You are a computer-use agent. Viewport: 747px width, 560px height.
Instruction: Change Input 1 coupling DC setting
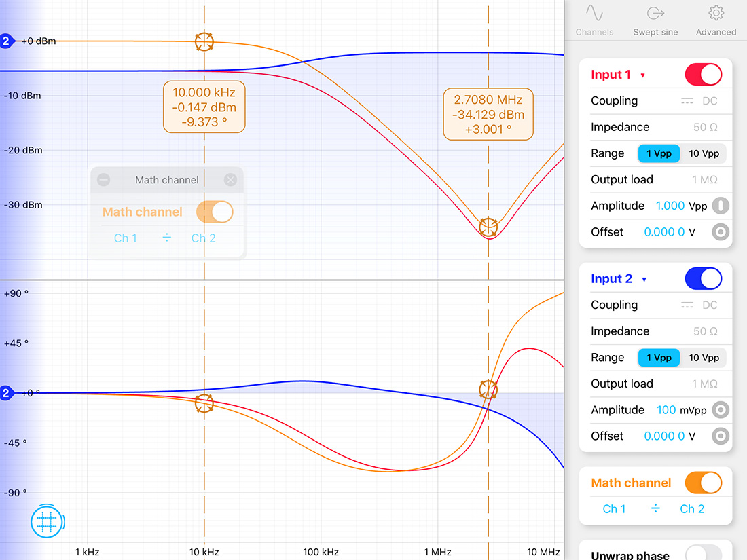pyautogui.click(x=699, y=101)
